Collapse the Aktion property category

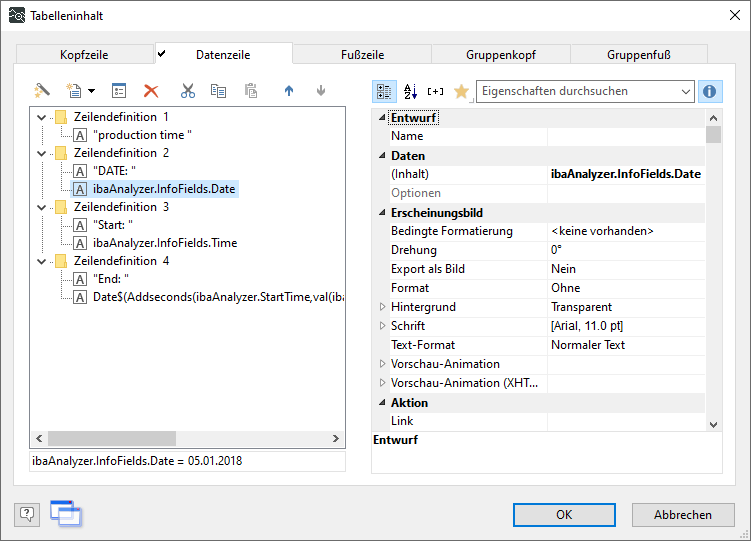point(382,402)
